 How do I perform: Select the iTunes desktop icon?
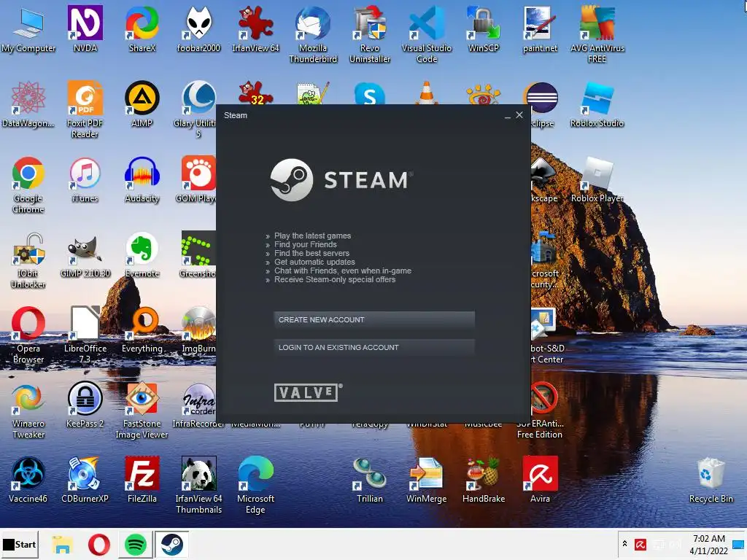(85, 180)
